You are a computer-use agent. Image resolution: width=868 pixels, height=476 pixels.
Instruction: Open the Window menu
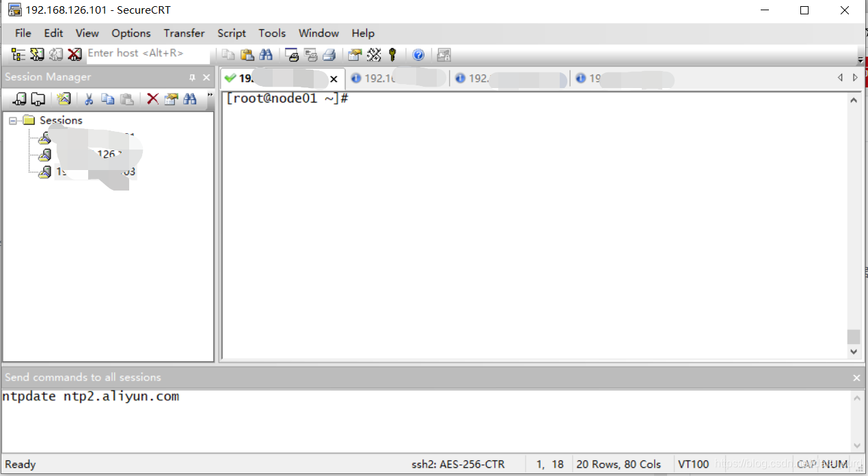click(x=318, y=33)
